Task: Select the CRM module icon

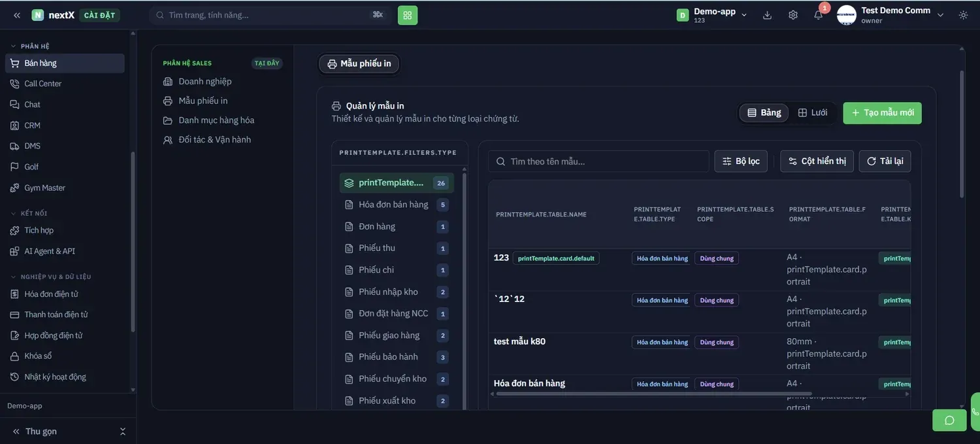Action: coord(14,126)
